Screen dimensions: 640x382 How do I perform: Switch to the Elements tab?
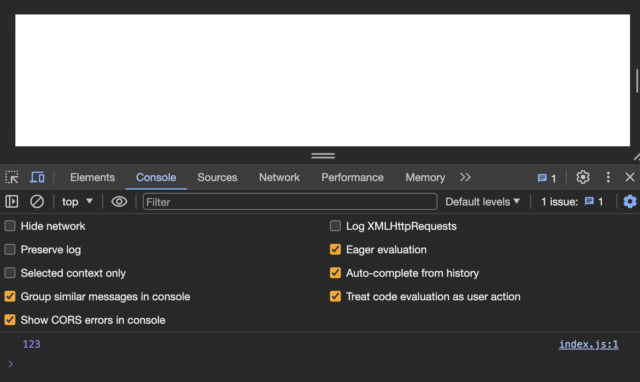(92, 178)
